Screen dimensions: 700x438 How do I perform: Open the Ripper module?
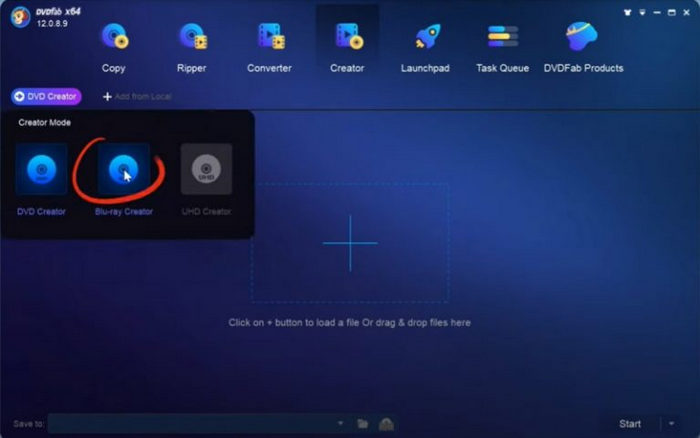click(192, 48)
